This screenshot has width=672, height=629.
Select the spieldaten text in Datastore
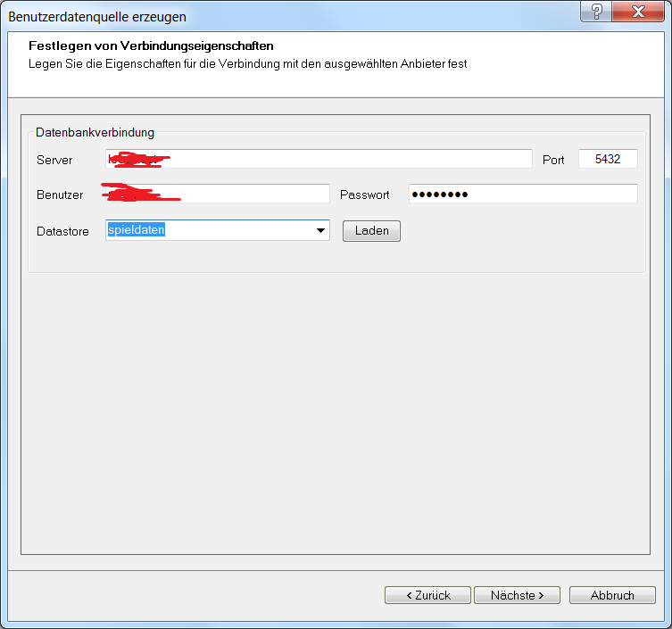(137, 230)
